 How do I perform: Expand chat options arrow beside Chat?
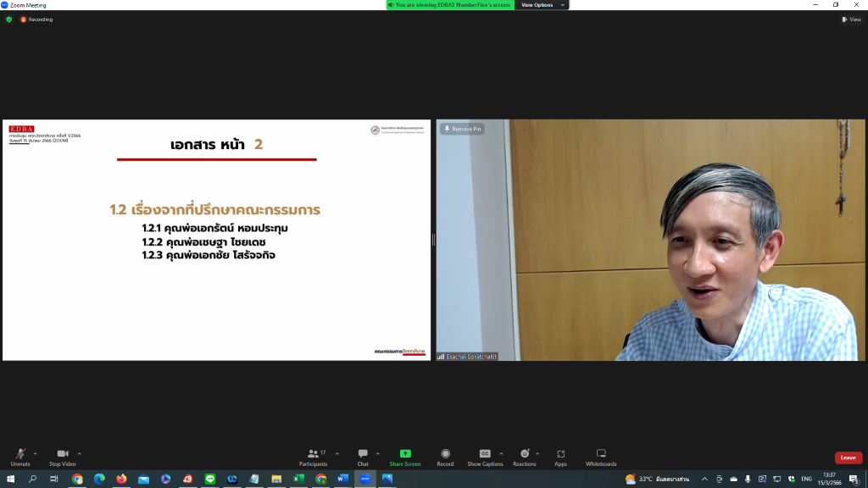(377, 454)
